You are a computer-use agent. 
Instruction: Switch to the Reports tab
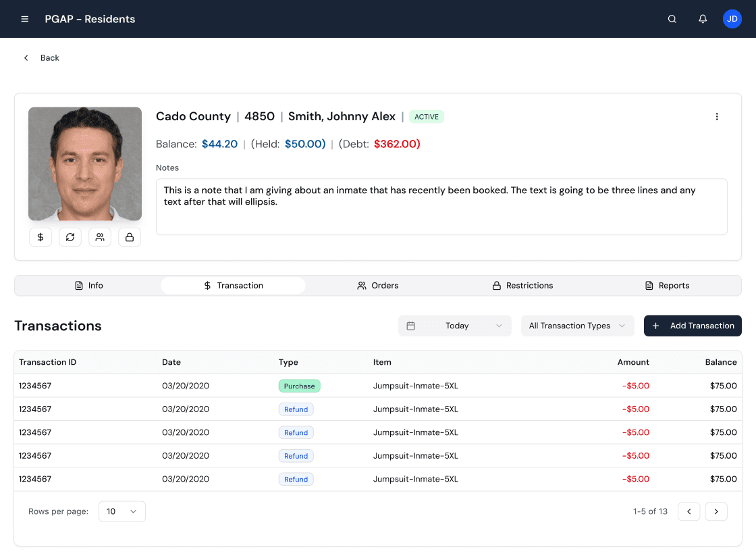667,286
